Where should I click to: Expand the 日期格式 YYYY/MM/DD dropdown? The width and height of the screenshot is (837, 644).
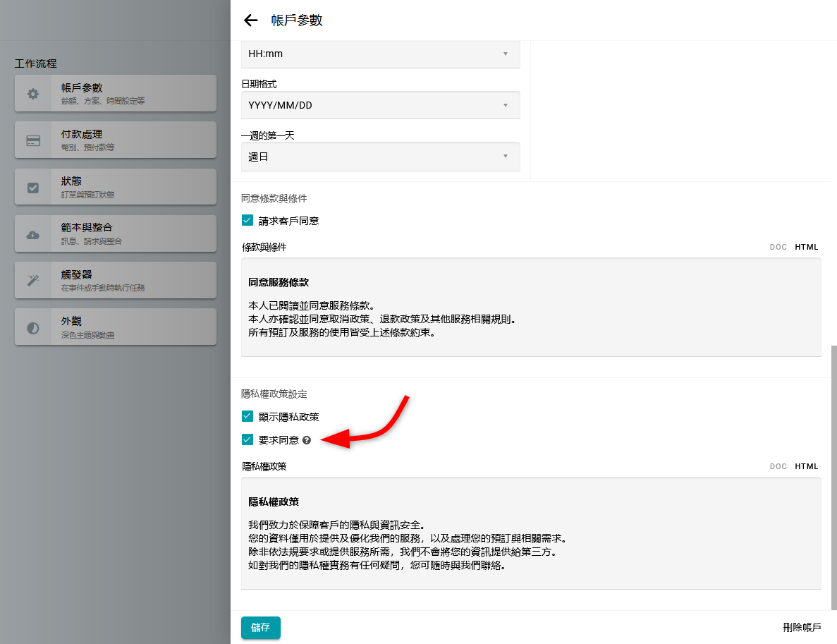[380, 105]
